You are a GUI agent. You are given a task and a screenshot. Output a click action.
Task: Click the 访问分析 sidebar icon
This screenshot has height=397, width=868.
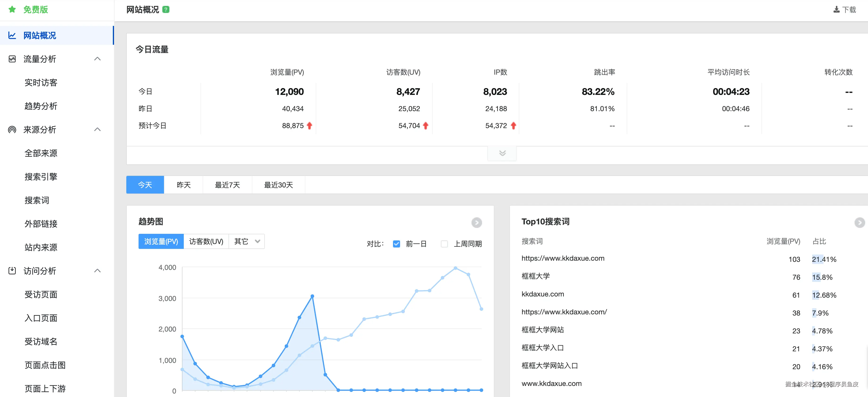(12, 271)
